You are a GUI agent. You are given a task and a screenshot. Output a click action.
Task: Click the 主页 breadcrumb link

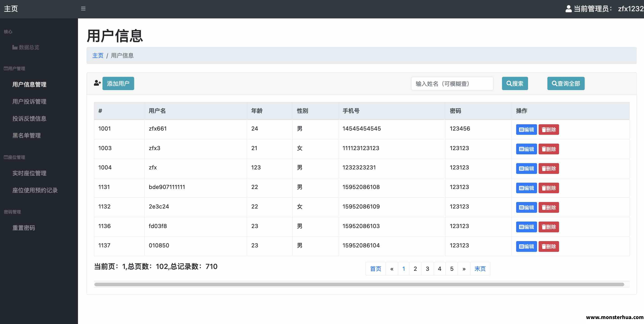(x=98, y=55)
